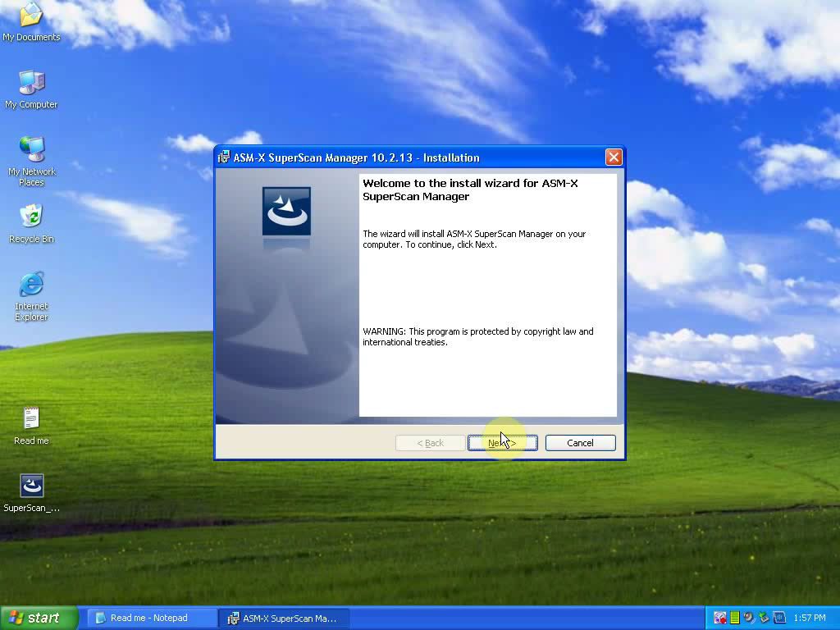Click the installation dialog title bar text
Viewport: 840px width, 630px height.
(356, 157)
